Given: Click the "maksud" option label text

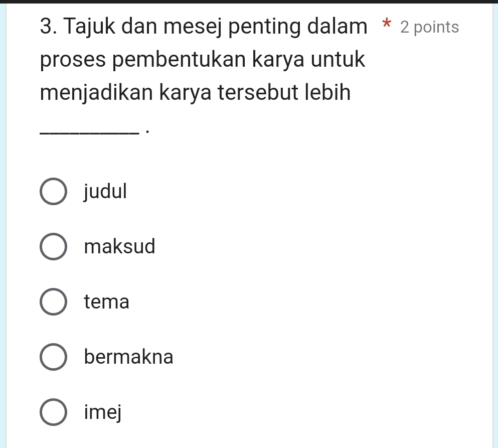Looking at the screenshot, I should [120, 246].
